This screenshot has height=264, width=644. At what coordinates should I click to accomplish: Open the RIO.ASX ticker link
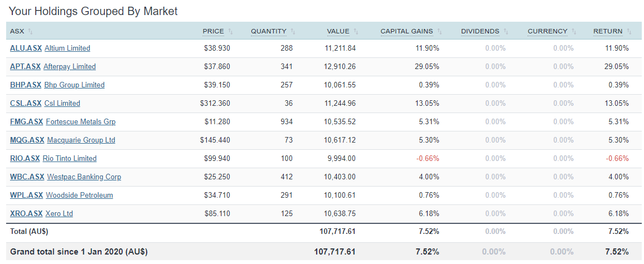point(25,159)
